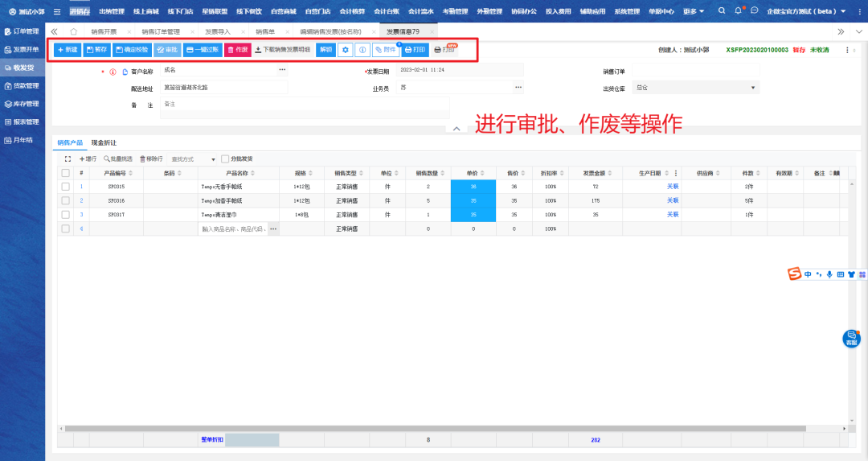Screen dimensions: 868x461
Task: Check the row checkbox for SP0315
Action: [65, 187]
